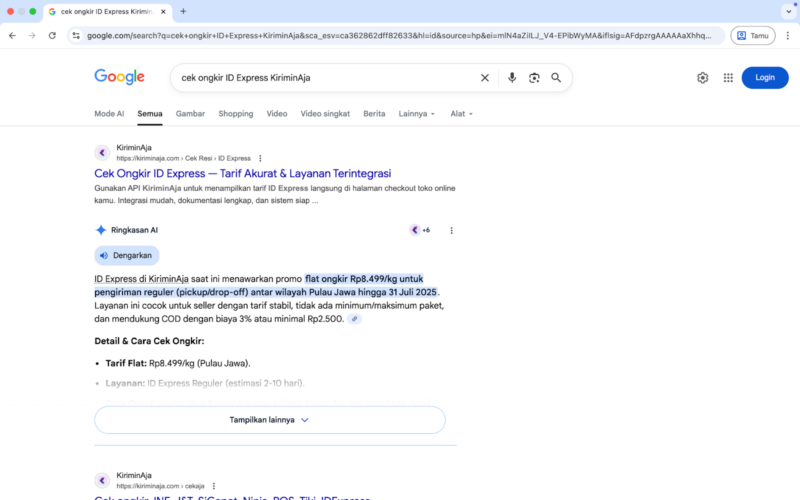Clear the search box text
800x500 pixels.
[x=485, y=78]
